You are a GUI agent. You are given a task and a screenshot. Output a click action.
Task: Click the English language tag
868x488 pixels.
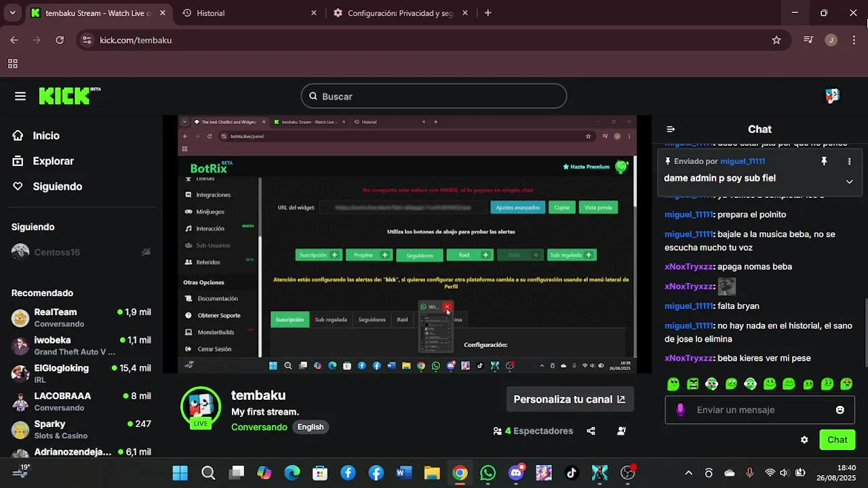[x=311, y=427]
